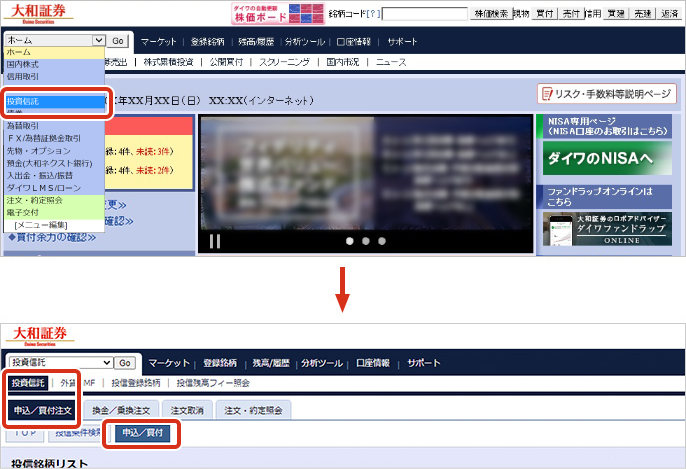Click the 申込/買付 blue button
This screenshot has width=686, height=469.
tap(143, 433)
